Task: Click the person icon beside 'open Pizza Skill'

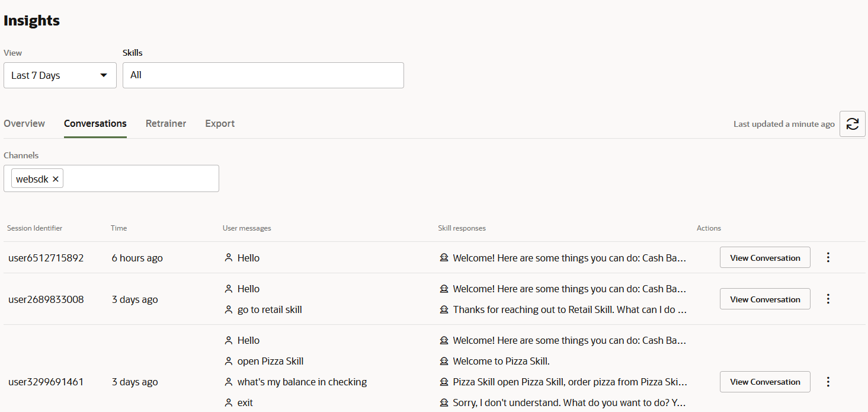Action: tap(229, 361)
